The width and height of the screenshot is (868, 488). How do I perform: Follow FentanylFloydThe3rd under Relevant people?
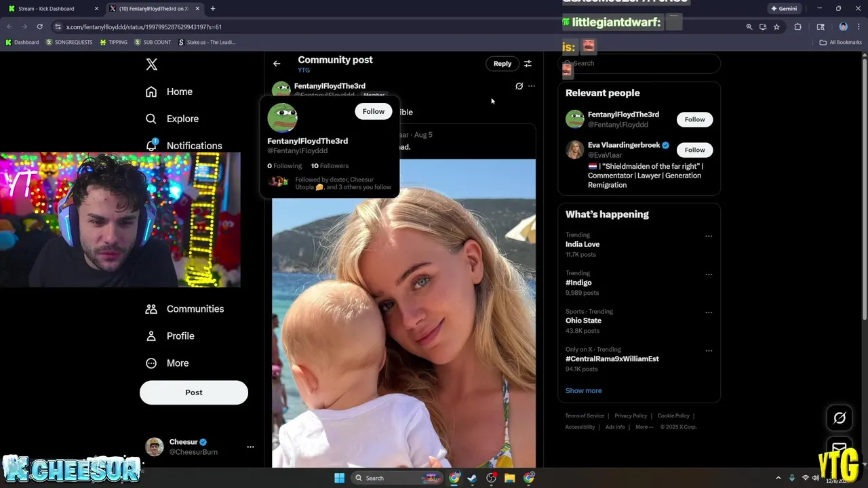click(694, 120)
